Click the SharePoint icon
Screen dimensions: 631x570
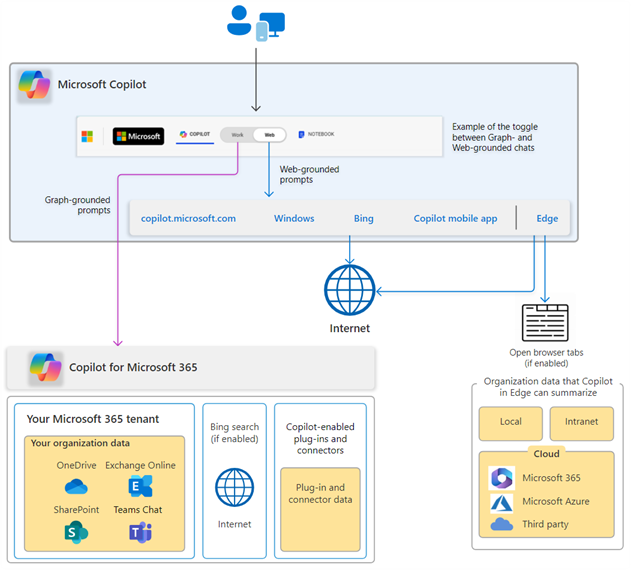pos(76,532)
